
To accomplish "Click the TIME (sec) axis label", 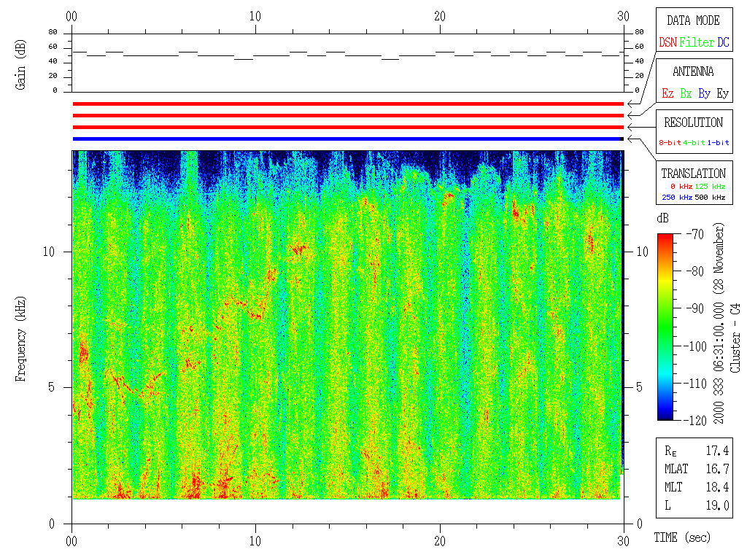I will point(681,538).
